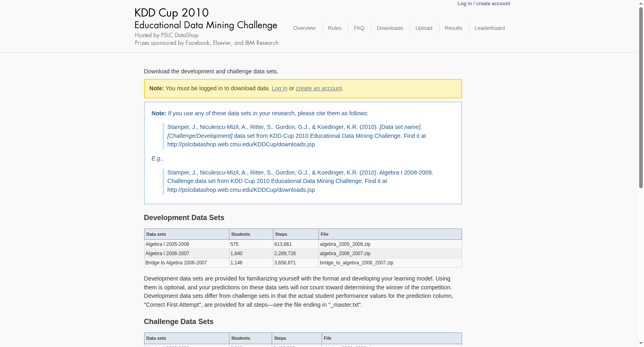
Task: Click Challenge table Students header
Action: [250, 338]
